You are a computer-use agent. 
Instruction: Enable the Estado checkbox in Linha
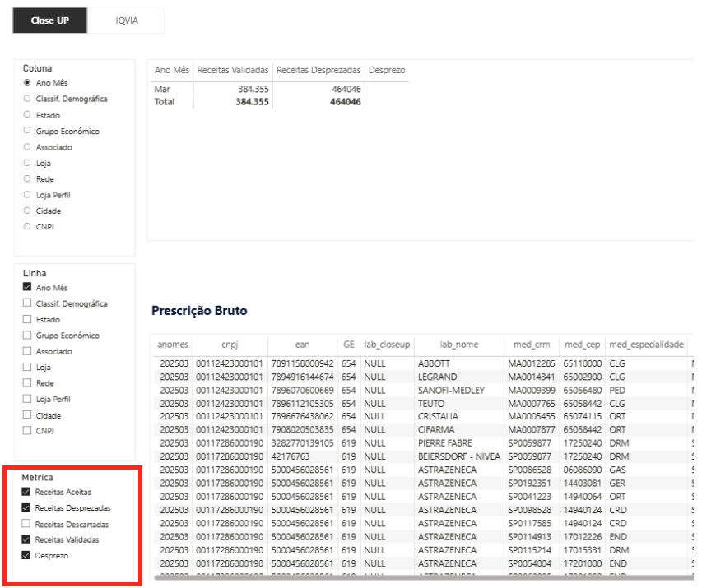click(27, 319)
